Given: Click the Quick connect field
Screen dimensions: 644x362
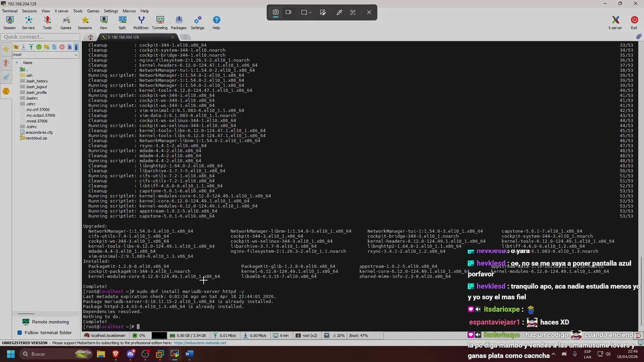Looking at the screenshot, I should [40, 37].
